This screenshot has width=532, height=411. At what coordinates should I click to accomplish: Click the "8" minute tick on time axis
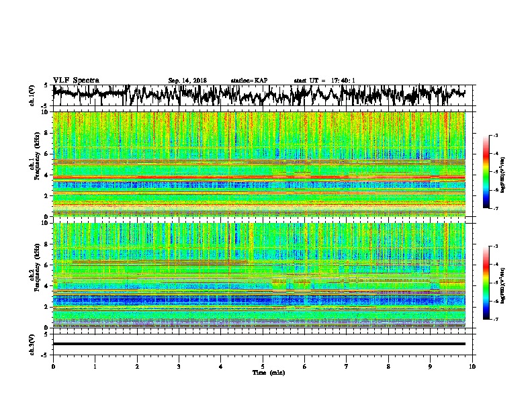(x=388, y=367)
